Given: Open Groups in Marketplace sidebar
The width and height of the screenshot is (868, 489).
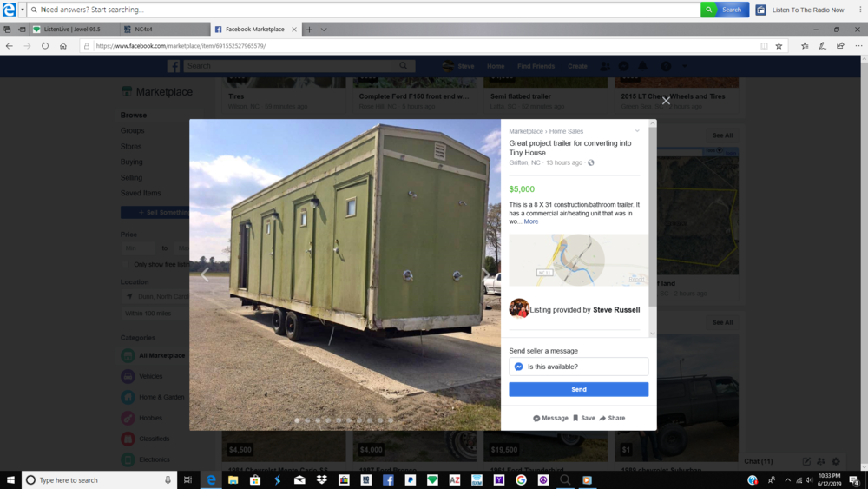Looking at the screenshot, I should pos(132,130).
